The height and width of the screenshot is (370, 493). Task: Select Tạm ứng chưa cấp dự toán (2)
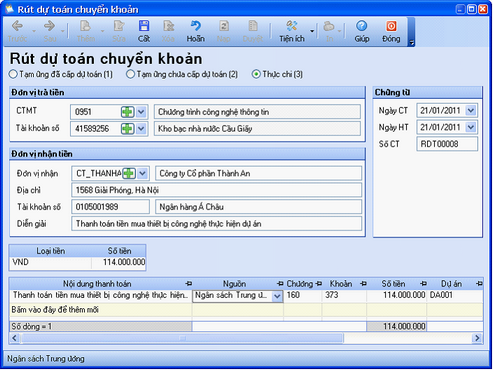pyautogui.click(x=130, y=74)
